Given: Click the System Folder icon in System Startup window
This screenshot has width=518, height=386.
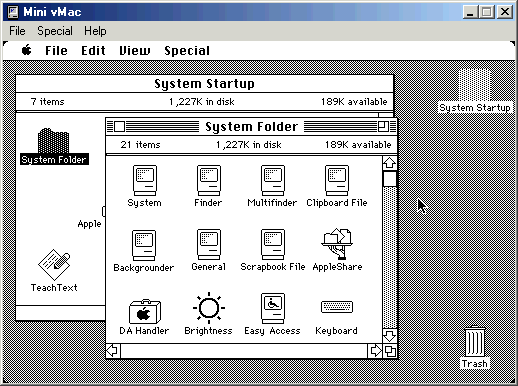Looking at the screenshot, I should coord(53,140).
